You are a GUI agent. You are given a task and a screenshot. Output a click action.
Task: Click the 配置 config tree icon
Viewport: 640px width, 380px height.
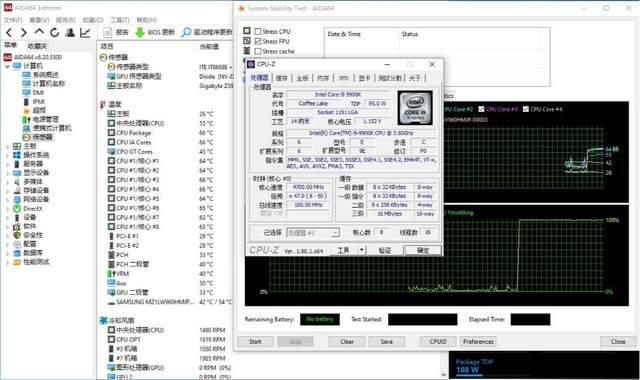[17, 244]
